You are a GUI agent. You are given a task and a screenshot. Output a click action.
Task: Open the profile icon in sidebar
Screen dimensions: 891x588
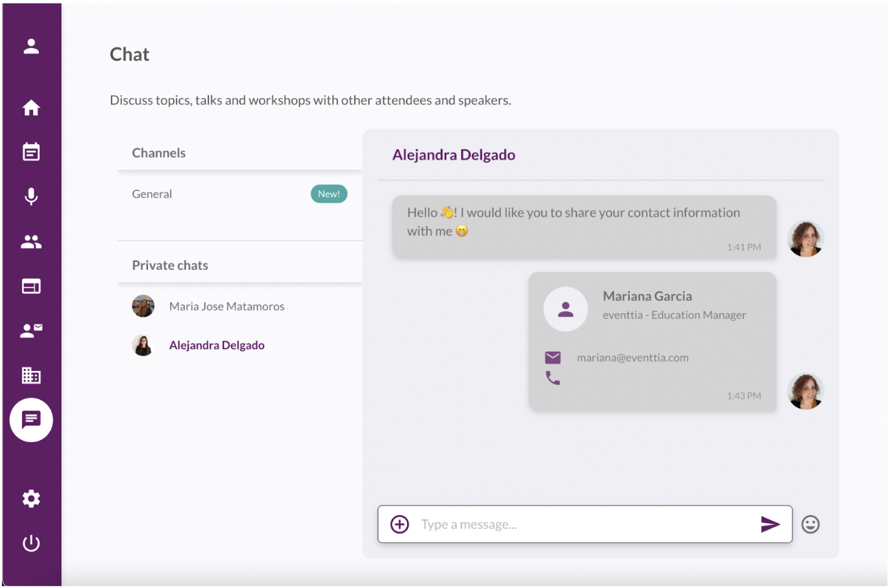pos(31,47)
